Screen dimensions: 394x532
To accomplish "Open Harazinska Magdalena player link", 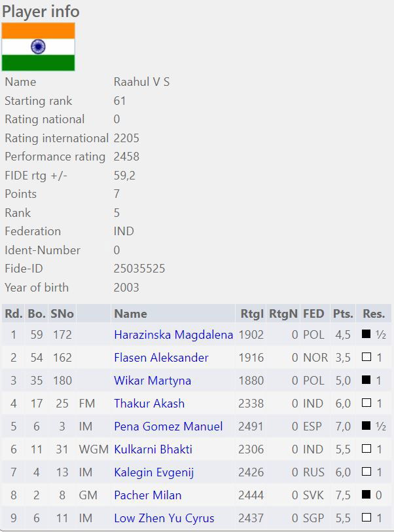I will 173,335.
